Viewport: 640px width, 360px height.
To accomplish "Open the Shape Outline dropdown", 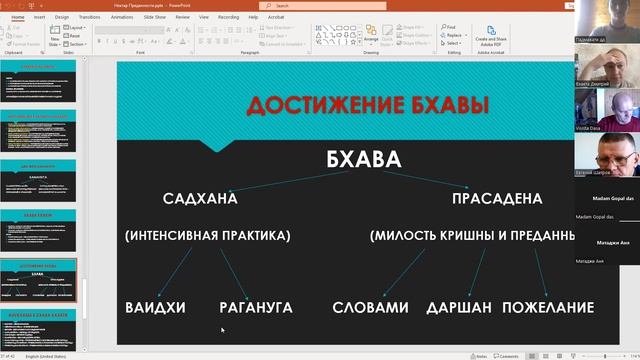I will click(x=413, y=36).
